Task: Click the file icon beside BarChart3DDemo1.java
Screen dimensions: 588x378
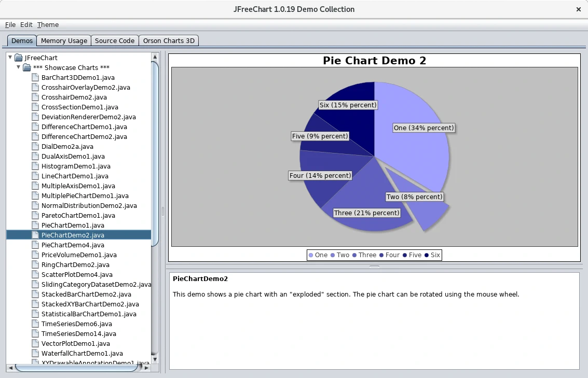Action: 35,77
